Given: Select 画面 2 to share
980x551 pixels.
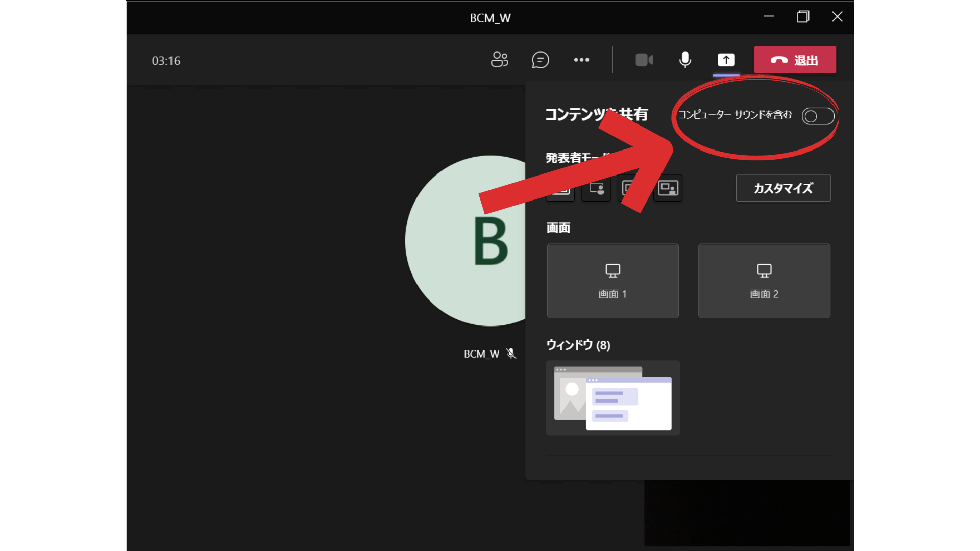Looking at the screenshot, I should 764,281.
